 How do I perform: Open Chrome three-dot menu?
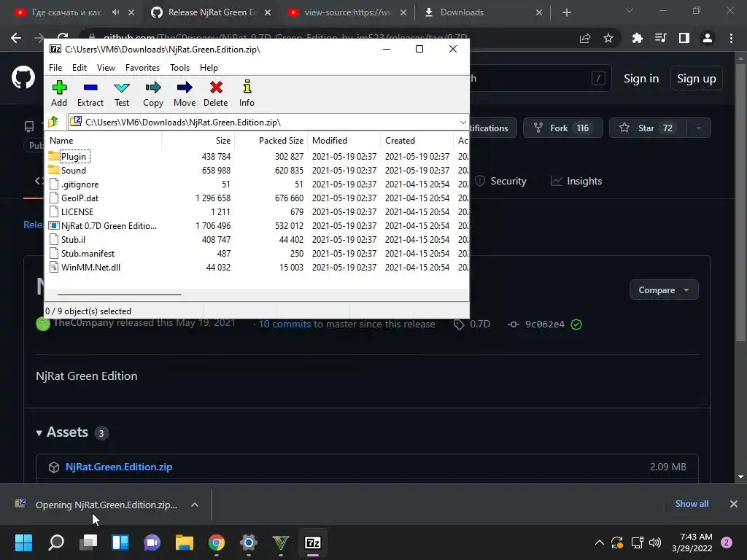(x=731, y=38)
